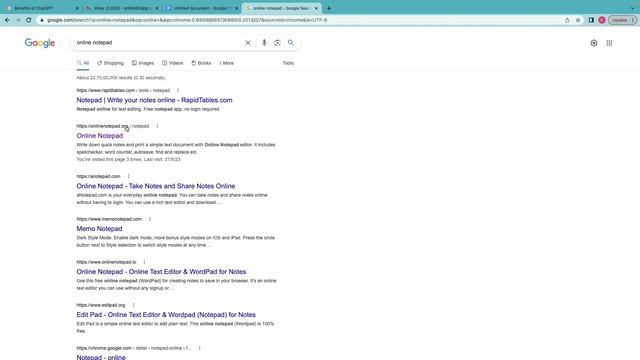Open a new tab with the plus button
The image size is (640, 360).
coord(329,8)
